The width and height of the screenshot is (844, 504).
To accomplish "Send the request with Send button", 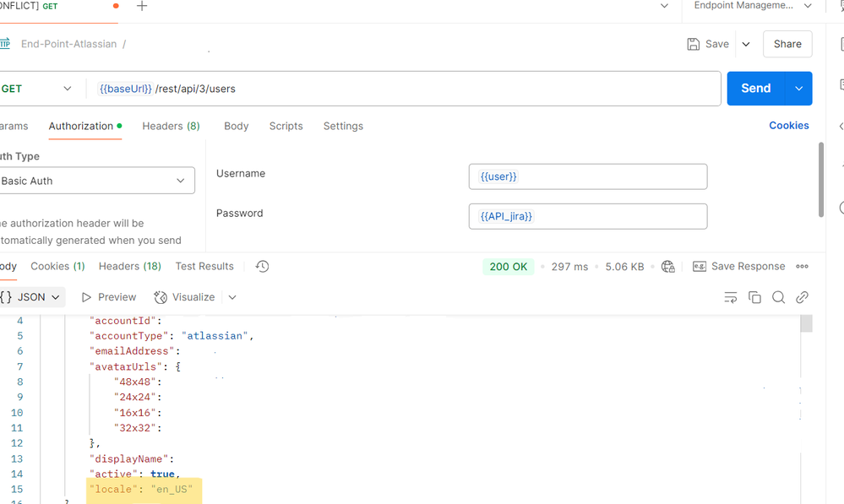I will (x=756, y=88).
